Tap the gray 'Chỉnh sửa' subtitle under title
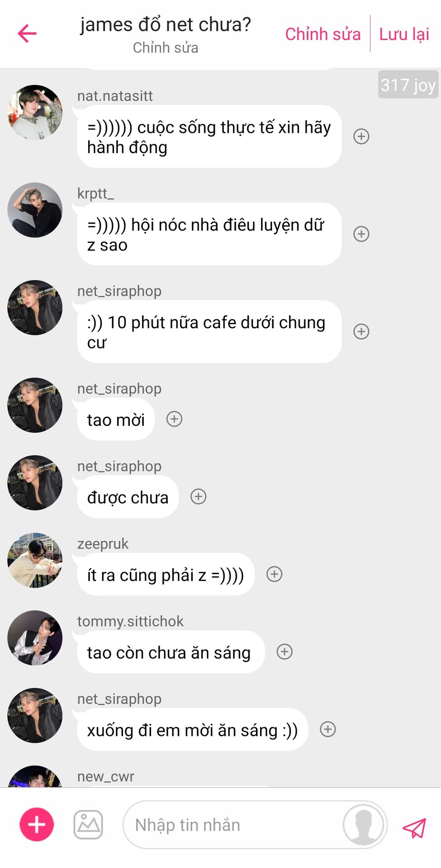Image resolution: width=441 pixels, height=868 pixels. pos(166,47)
